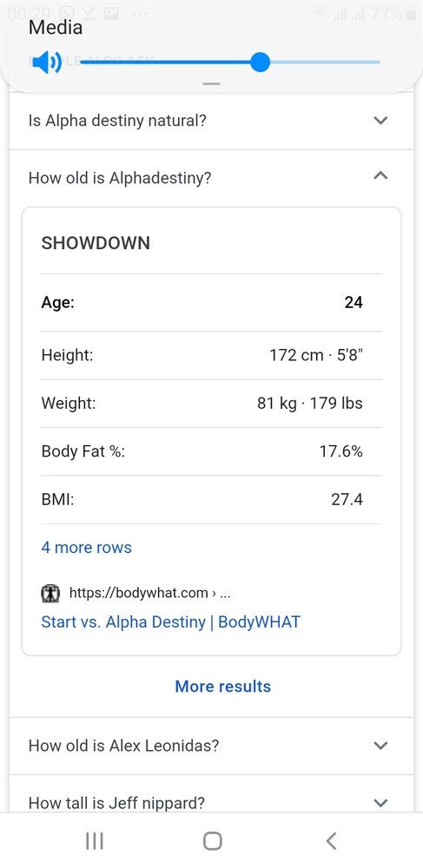
Task: Tap the 'More results' button
Action: point(222,687)
